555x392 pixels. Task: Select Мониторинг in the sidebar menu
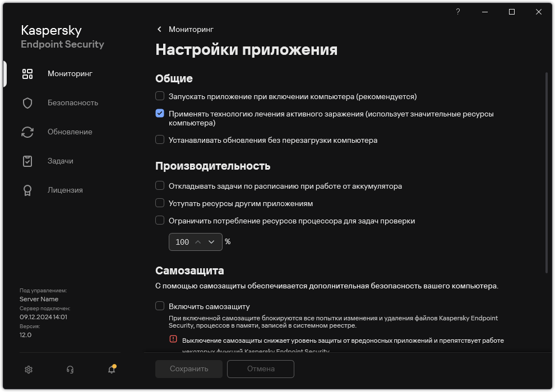70,74
